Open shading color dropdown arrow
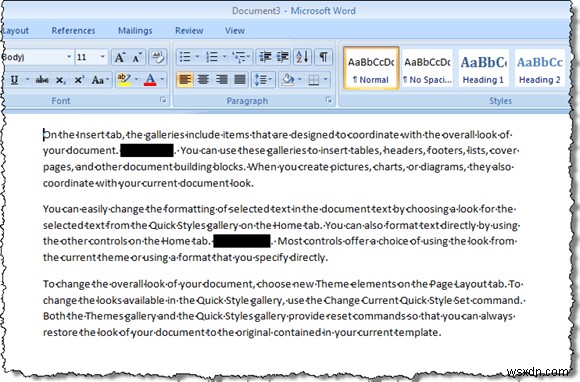The image size is (580, 382). pyautogui.click(x=300, y=80)
